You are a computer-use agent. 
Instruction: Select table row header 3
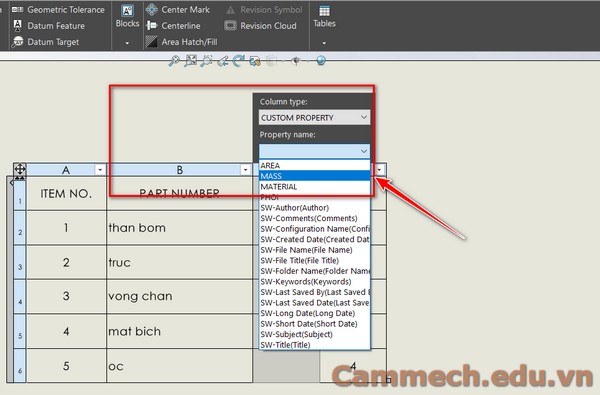pyautogui.click(x=20, y=263)
